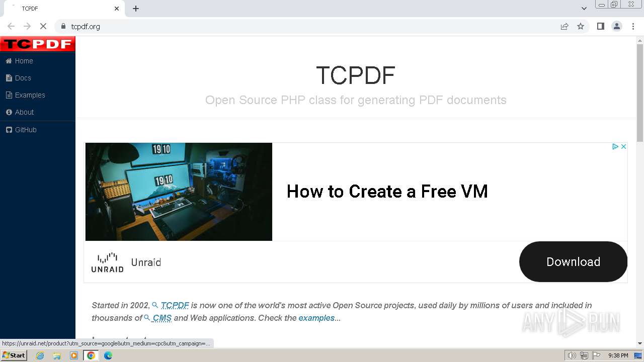Click the Docs document icon
Image resolution: width=644 pixels, height=362 pixels.
(x=9, y=78)
